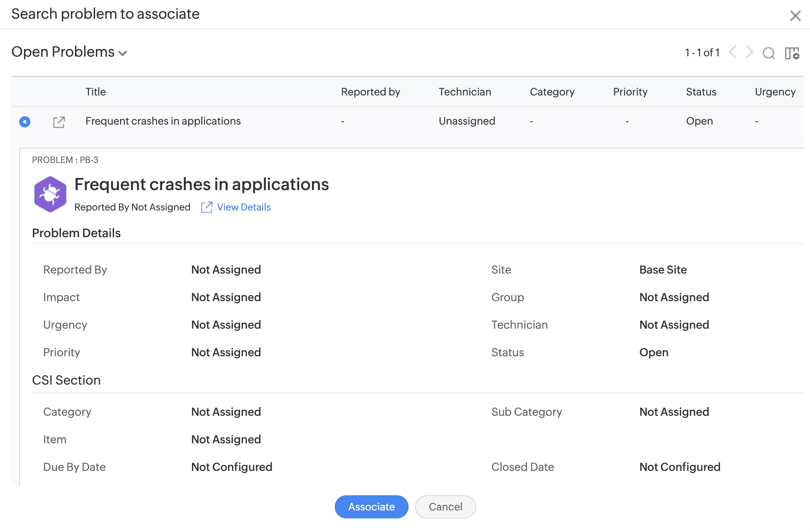Viewport: 810px width, 532px height.
Task: Click the Priority column header
Action: point(630,92)
